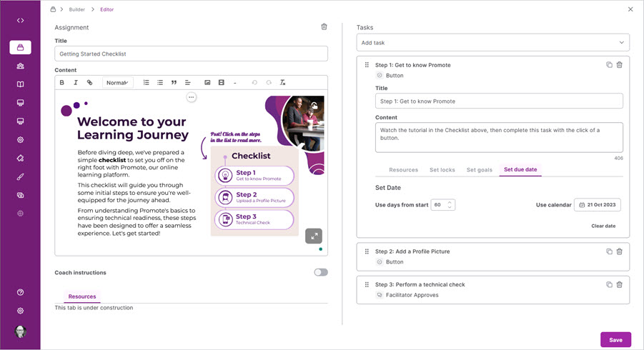Click the Clear date link
Screen dimensions: 644x350
click(603, 226)
